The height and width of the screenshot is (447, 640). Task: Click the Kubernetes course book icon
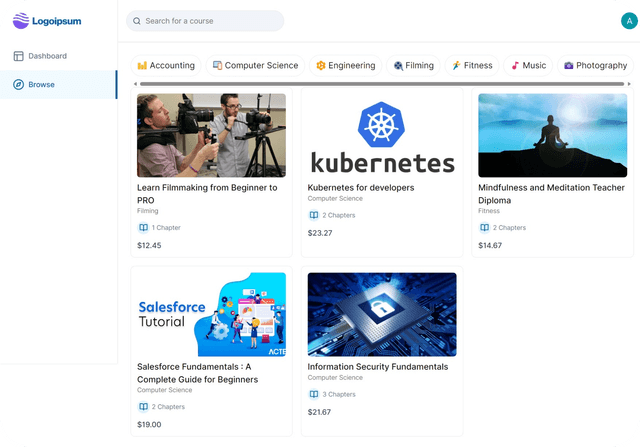click(314, 215)
